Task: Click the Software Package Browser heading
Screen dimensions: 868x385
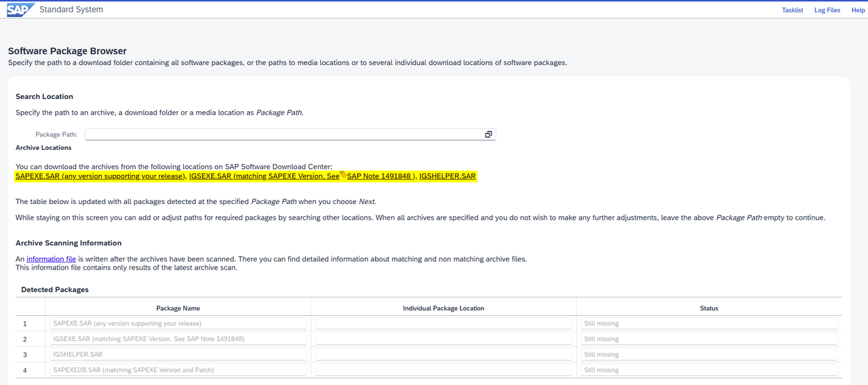Action: click(67, 51)
